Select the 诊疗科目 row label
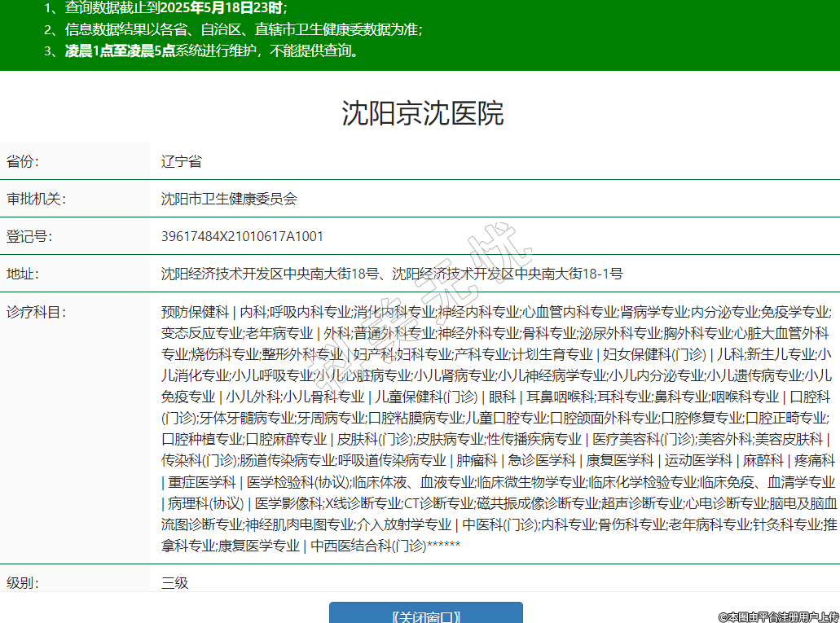This screenshot has height=623, width=840. pos(36,312)
